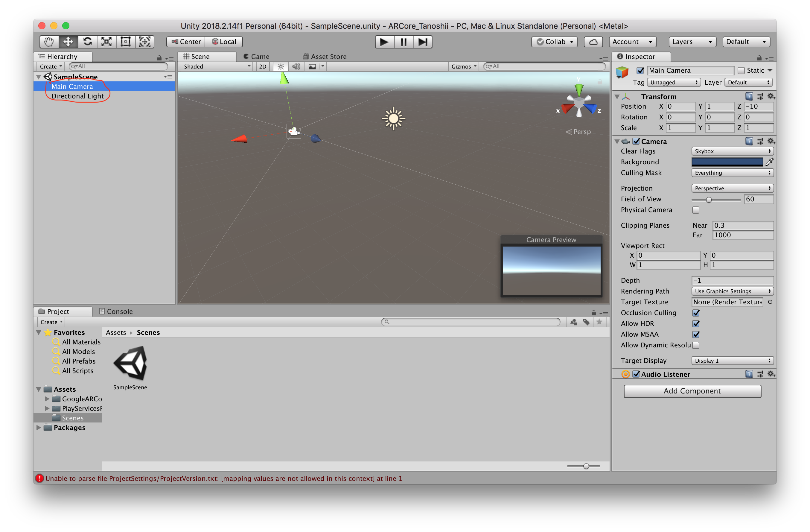Image resolution: width=810 pixels, height=532 pixels.
Task: Select the Hand tool
Action: (x=49, y=42)
